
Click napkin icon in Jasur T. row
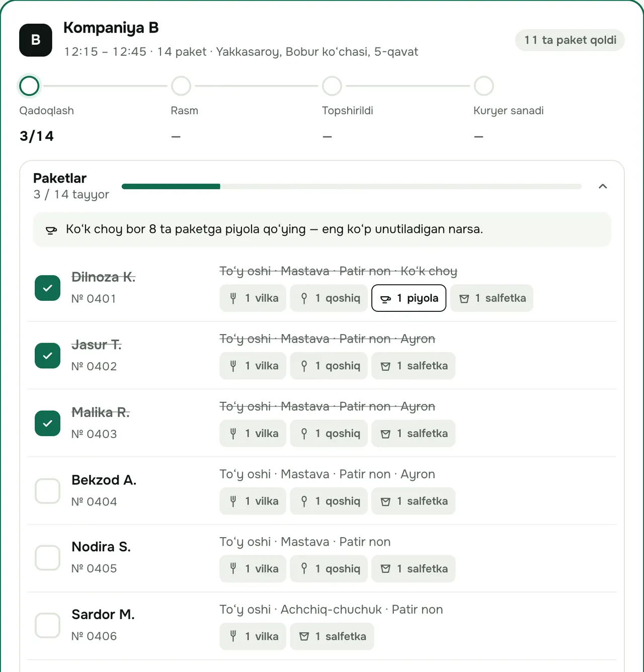[385, 366]
